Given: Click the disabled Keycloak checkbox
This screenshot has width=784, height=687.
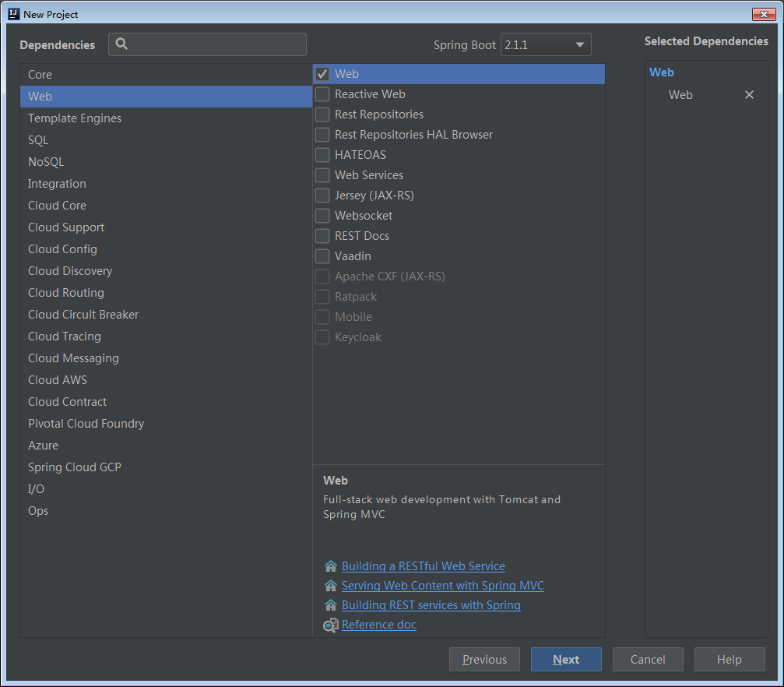Looking at the screenshot, I should [322, 337].
